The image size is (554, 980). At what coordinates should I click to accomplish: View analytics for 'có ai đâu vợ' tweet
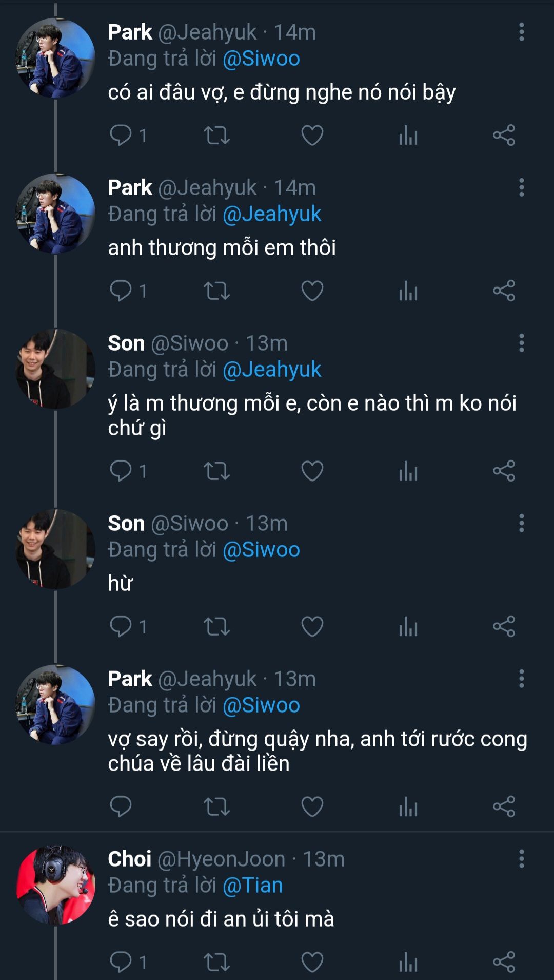pyautogui.click(x=408, y=136)
